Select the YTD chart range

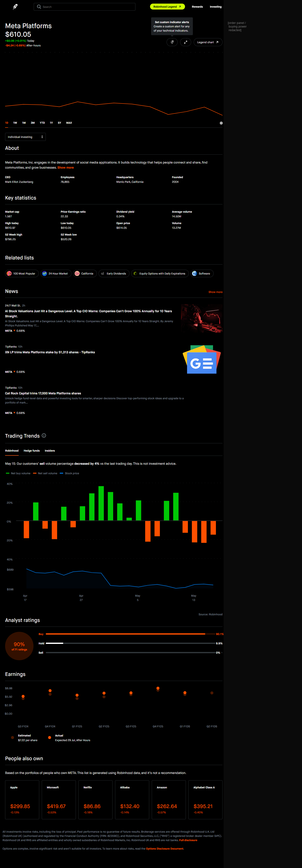[x=42, y=123]
